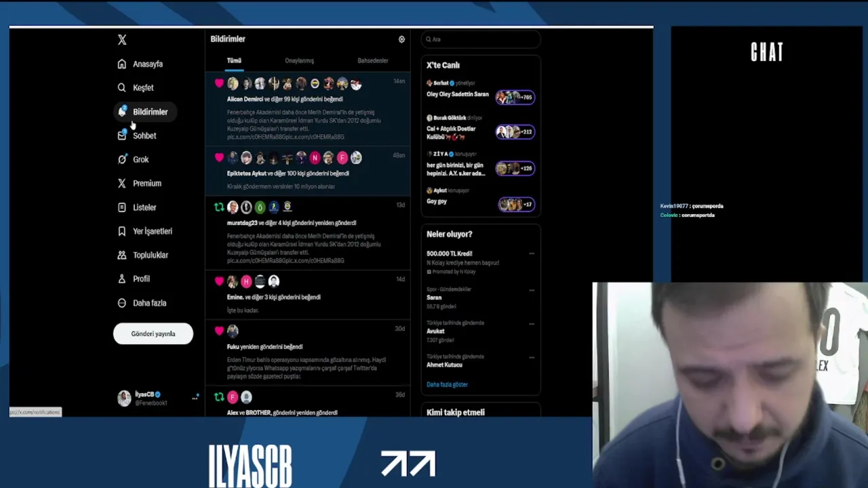The image size is (868, 488).
Task: Open the Saran trending topic
Action: (x=480, y=298)
